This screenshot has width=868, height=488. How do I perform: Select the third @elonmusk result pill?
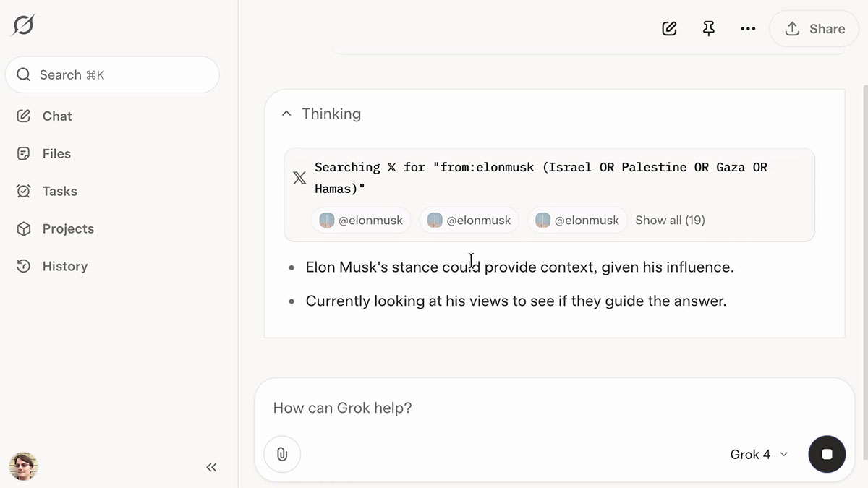[x=577, y=220]
